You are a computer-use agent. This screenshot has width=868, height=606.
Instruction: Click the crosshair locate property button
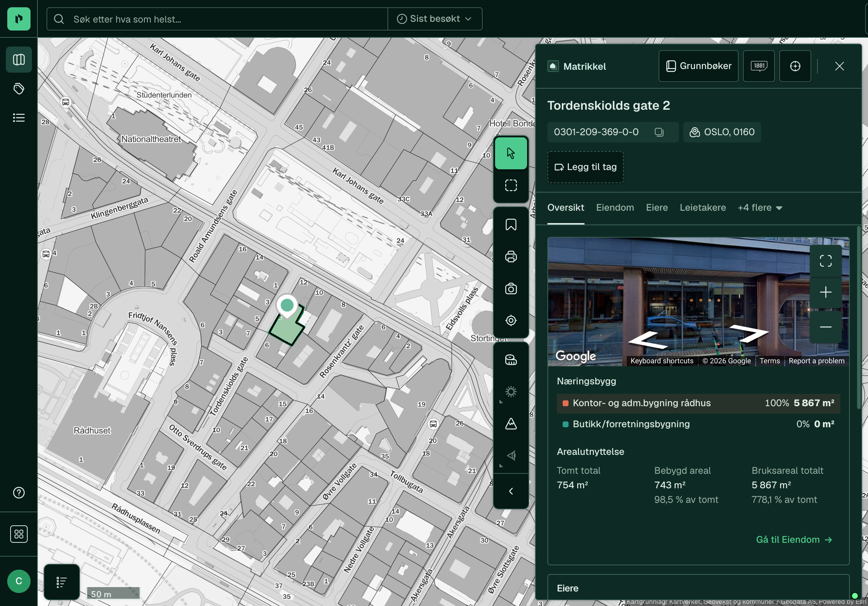[x=795, y=66]
